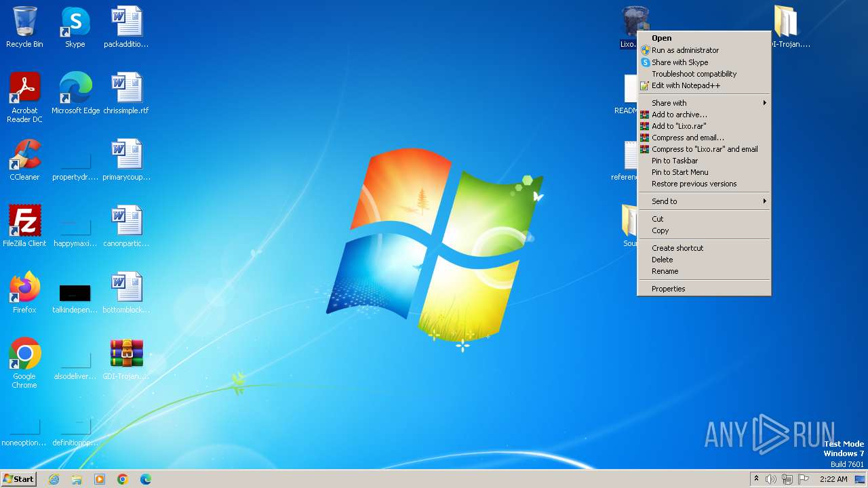Viewport: 868px width, 488px height.
Task: Select the noneoption... desktop file
Action: pyautogui.click(x=24, y=433)
